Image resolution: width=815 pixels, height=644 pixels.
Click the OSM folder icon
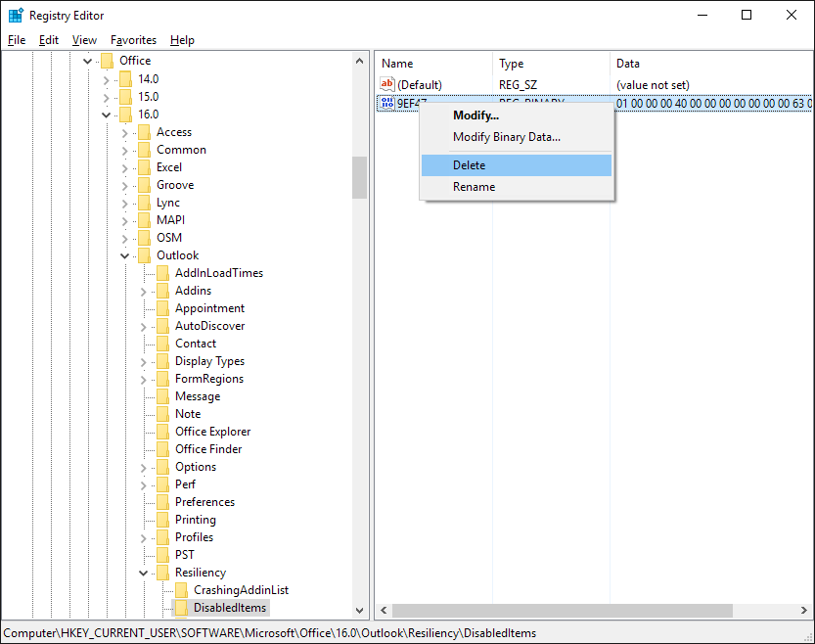point(144,238)
